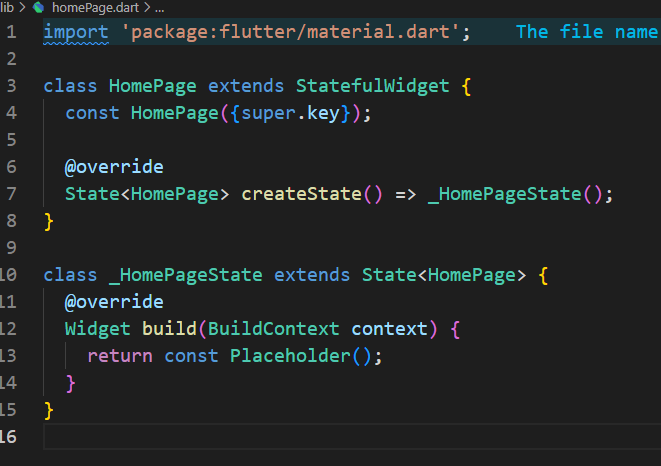The width and height of the screenshot is (661, 466).
Task: Select homePage.dart in the breadcrumb
Action: pyautogui.click(x=95, y=7)
